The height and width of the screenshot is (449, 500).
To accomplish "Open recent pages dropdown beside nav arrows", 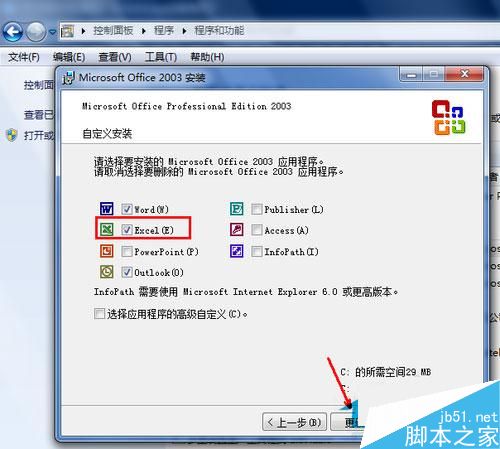I will 52,32.
